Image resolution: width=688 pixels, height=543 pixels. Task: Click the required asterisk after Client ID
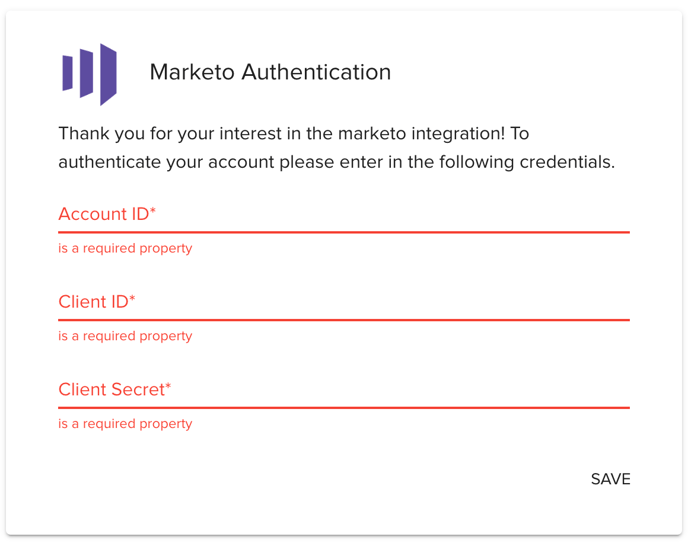[x=132, y=299]
